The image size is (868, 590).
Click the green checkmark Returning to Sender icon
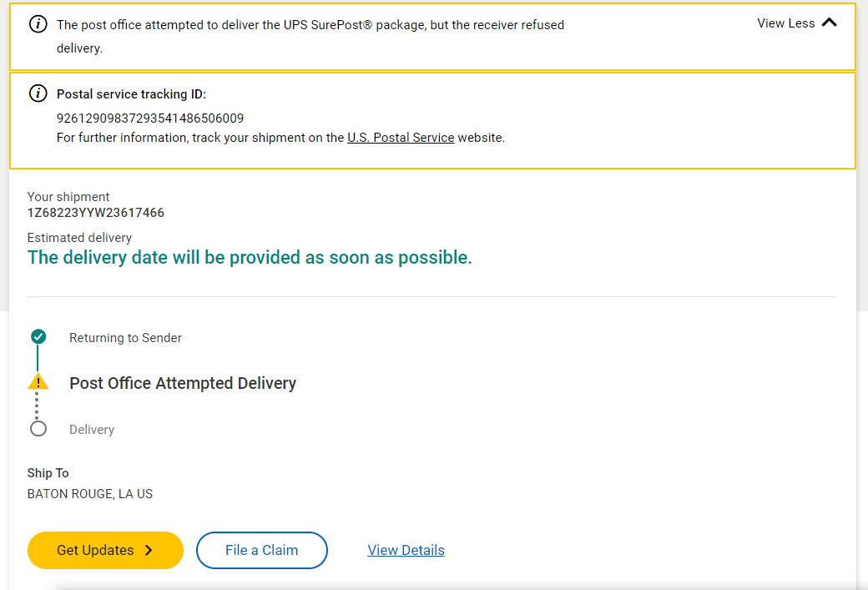38,337
